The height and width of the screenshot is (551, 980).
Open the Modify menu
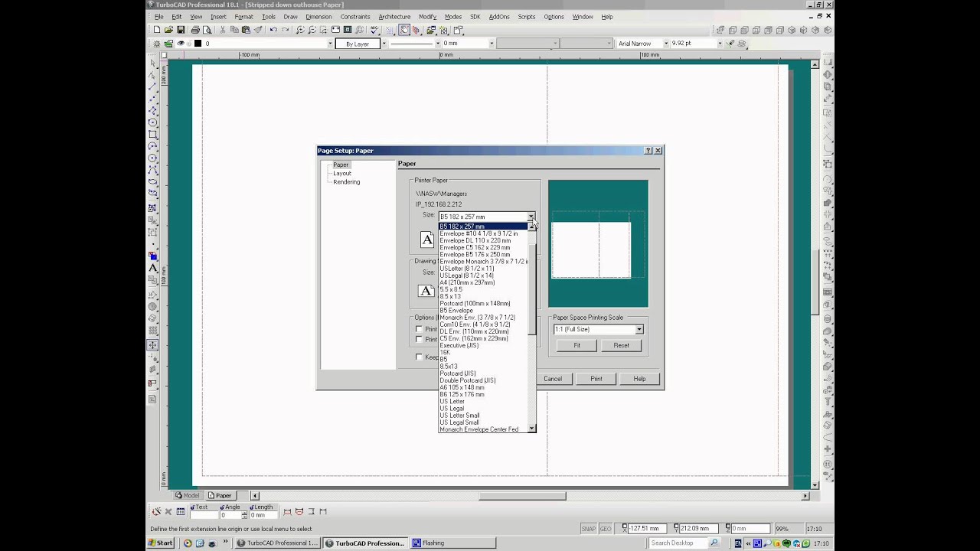tap(427, 16)
